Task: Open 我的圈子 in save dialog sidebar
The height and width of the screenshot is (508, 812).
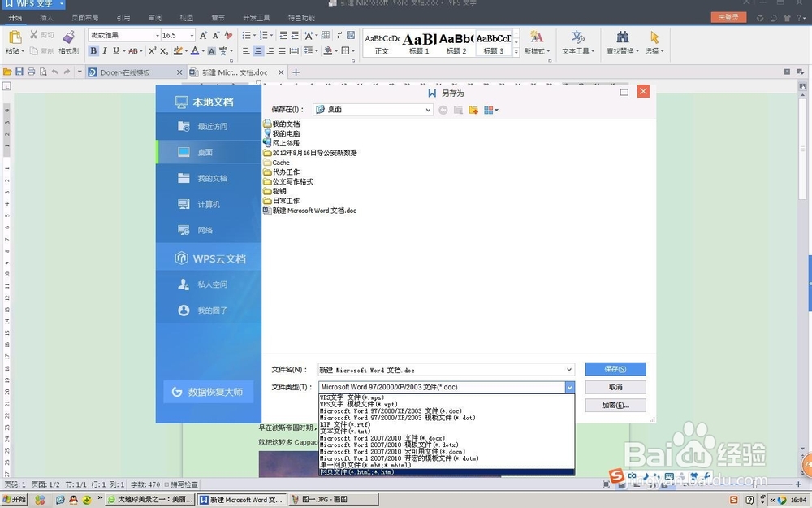Action: (209, 310)
